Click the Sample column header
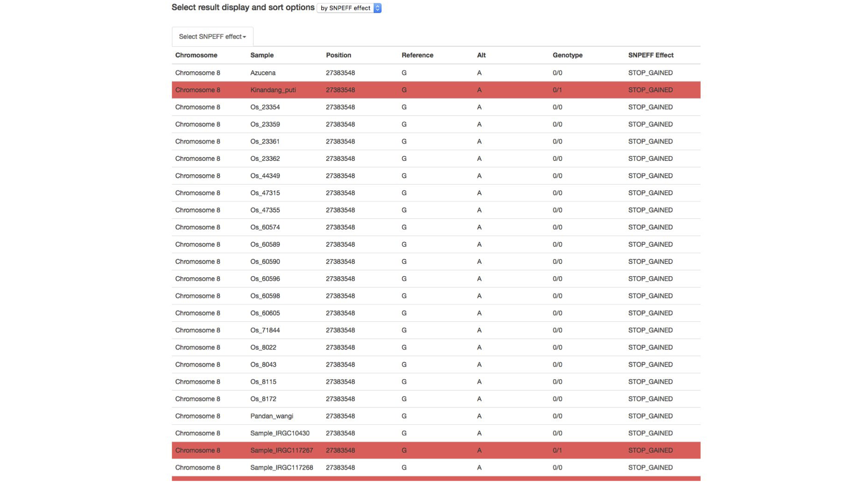 pyautogui.click(x=262, y=55)
